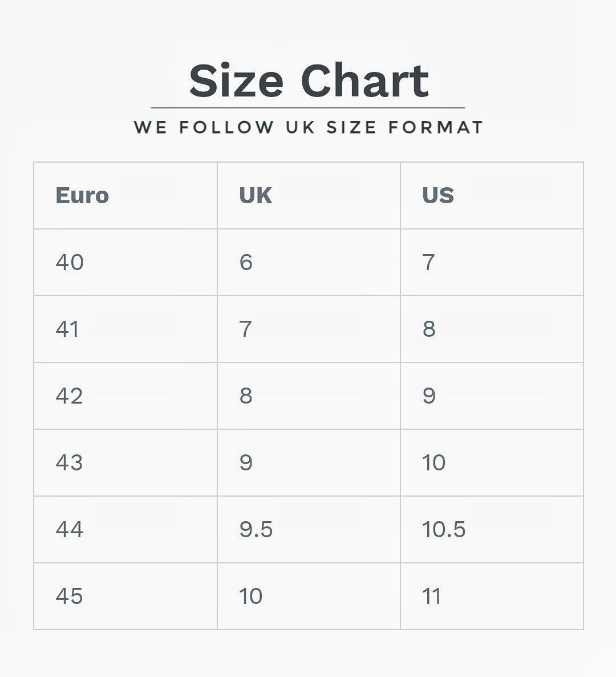616x677 pixels.
Task: Click the UK size 10 cell in last row
Action: point(309,597)
